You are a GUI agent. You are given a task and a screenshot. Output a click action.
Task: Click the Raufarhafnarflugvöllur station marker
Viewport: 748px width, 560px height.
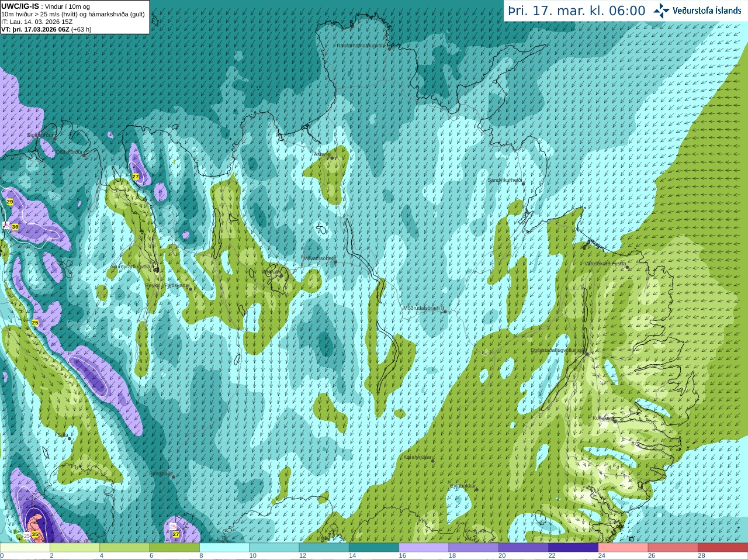pos(390,49)
